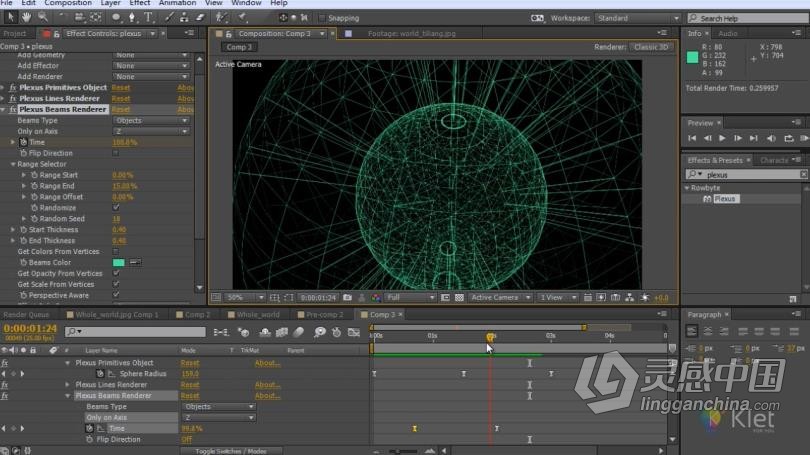Switch to Audio panel tab
810x455 pixels.
pos(727,34)
